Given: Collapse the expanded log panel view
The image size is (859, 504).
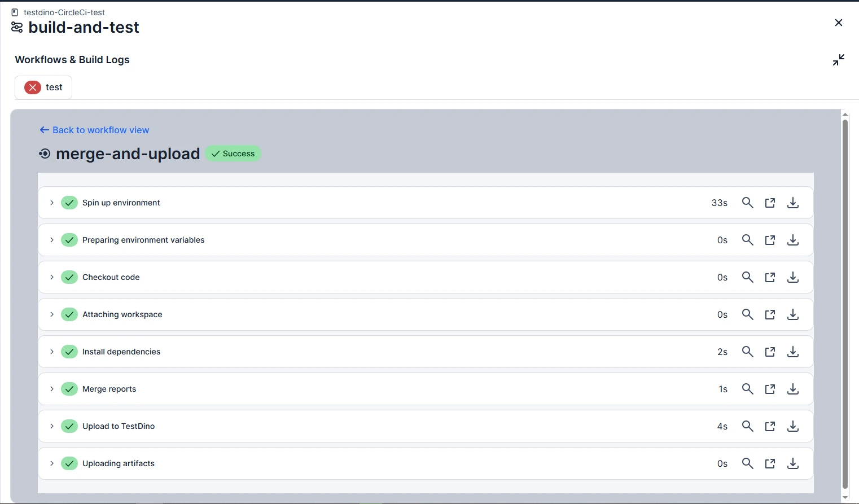Looking at the screenshot, I should pos(839,59).
